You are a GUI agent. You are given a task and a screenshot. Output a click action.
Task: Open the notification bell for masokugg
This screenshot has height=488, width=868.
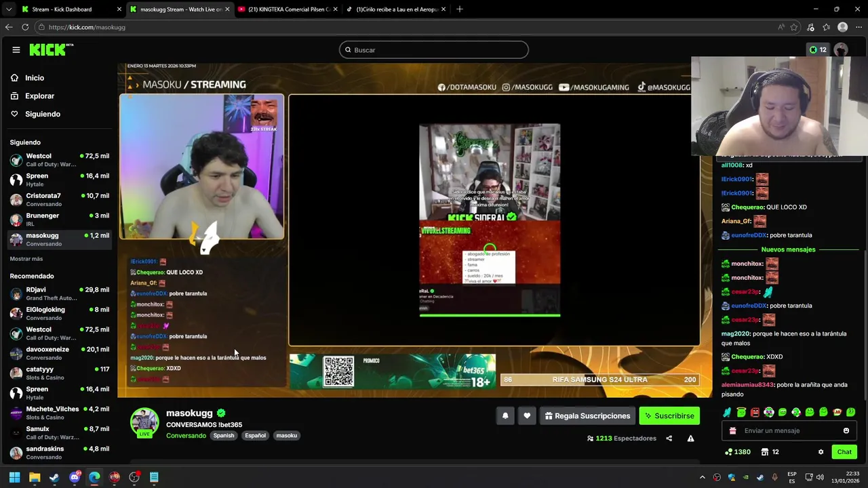click(505, 416)
